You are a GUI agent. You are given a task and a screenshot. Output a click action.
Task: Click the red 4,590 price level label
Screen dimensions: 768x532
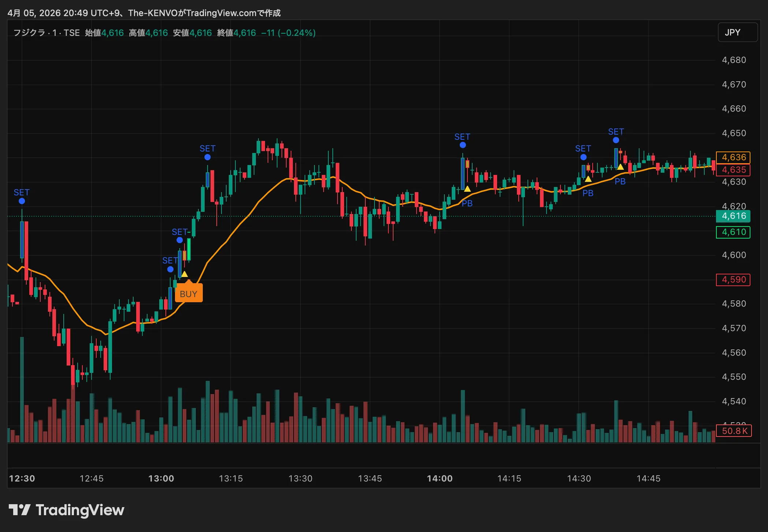click(733, 280)
